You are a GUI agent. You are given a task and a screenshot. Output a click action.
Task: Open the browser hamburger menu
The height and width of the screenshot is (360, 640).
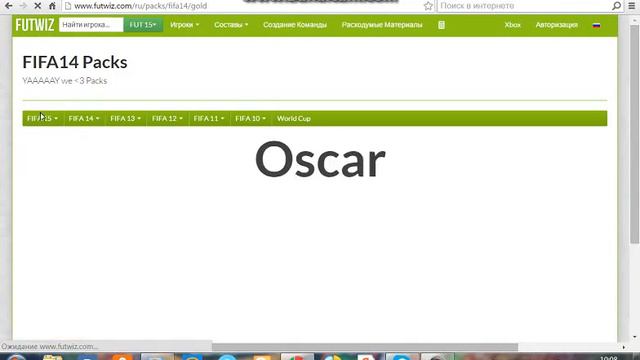coord(631,6)
